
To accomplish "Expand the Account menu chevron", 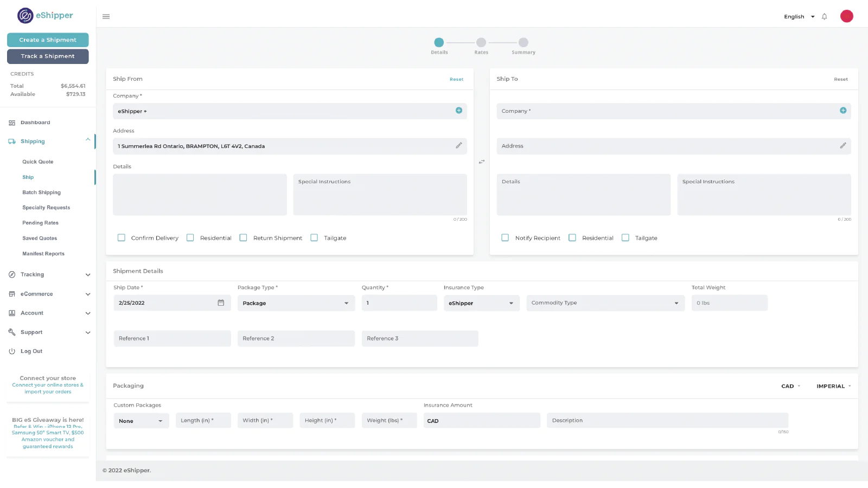I will point(88,313).
